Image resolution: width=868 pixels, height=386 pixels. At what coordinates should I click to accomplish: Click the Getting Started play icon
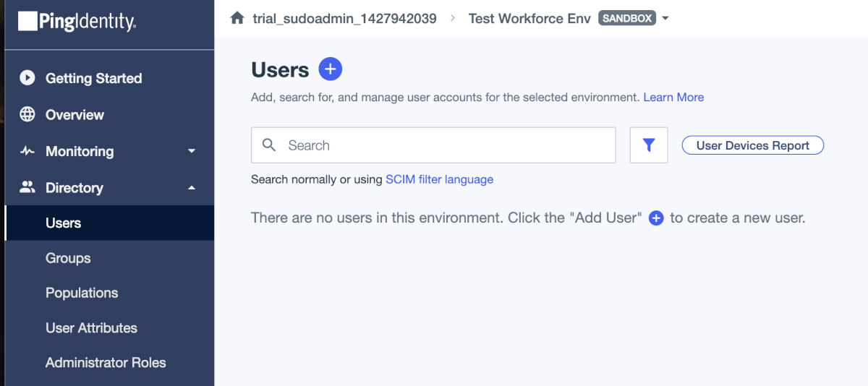(27, 78)
